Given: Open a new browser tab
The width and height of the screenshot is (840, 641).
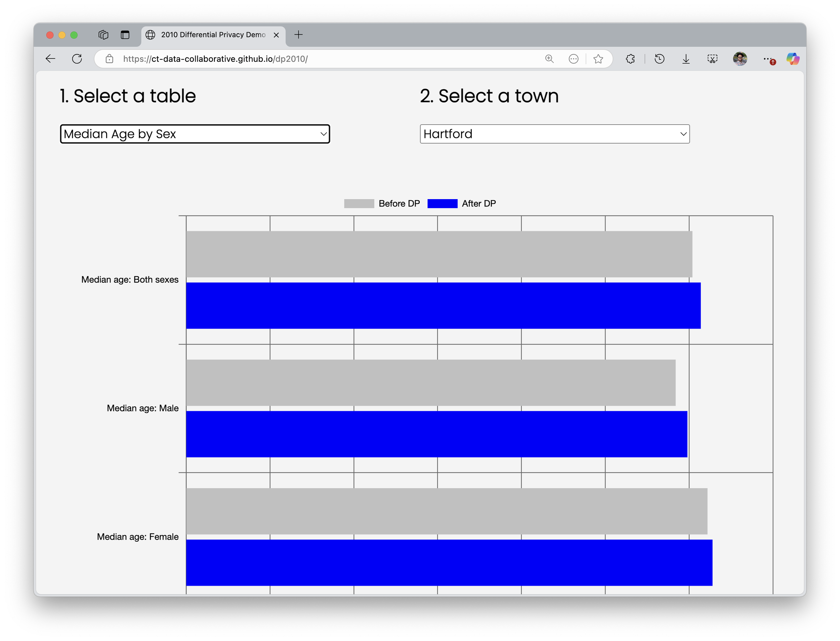Looking at the screenshot, I should click(298, 35).
